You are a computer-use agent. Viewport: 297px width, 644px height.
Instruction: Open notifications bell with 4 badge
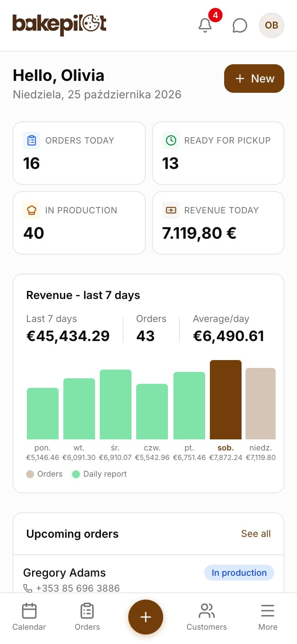tap(206, 25)
